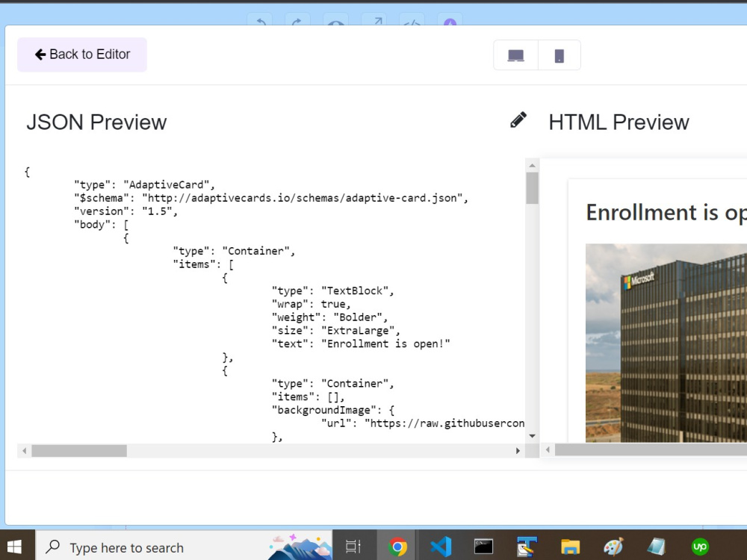The height and width of the screenshot is (560, 747).
Task: Click the JSON panel scroll down arrow
Action: tap(532, 436)
